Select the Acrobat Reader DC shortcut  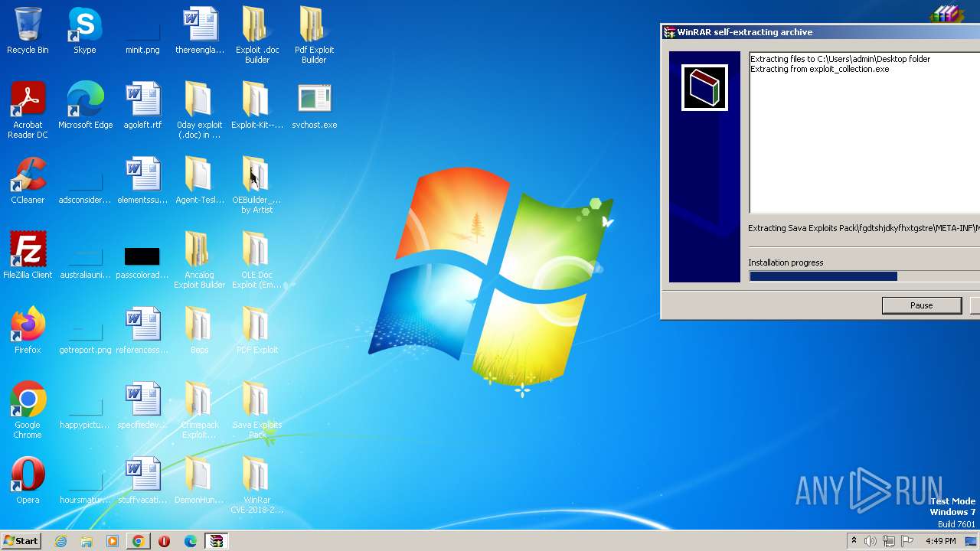click(x=28, y=109)
